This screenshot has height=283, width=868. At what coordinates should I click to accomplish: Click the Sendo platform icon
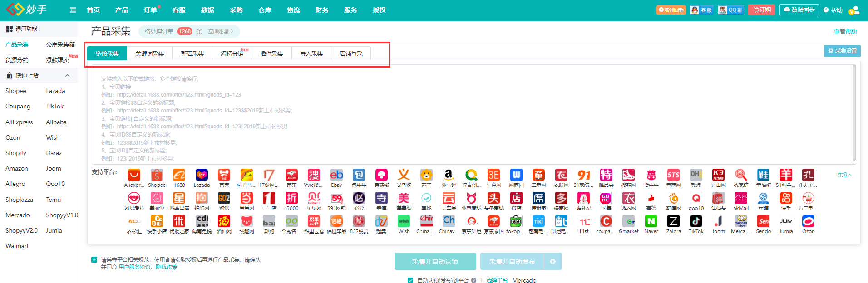[x=764, y=221]
